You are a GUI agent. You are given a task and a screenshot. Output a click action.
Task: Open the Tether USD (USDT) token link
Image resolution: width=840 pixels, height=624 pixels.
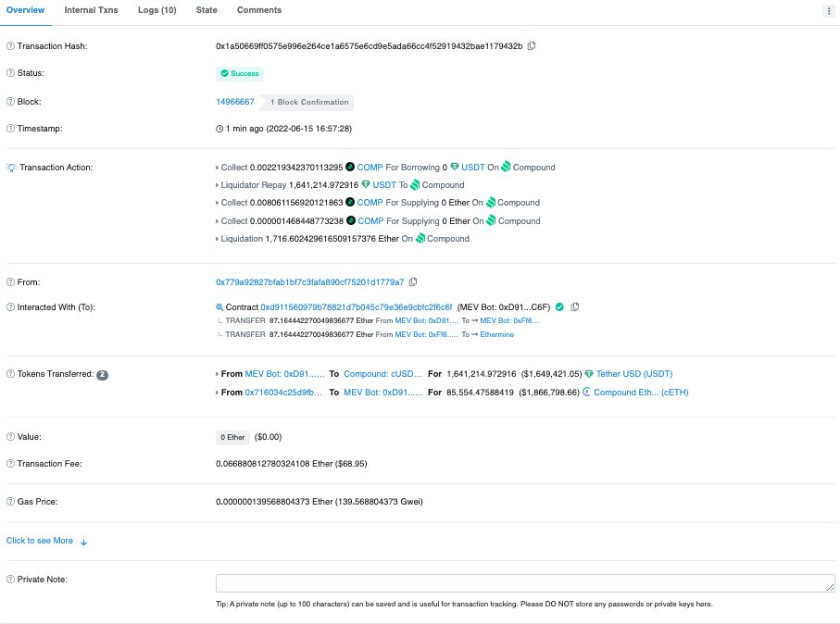[x=634, y=374]
